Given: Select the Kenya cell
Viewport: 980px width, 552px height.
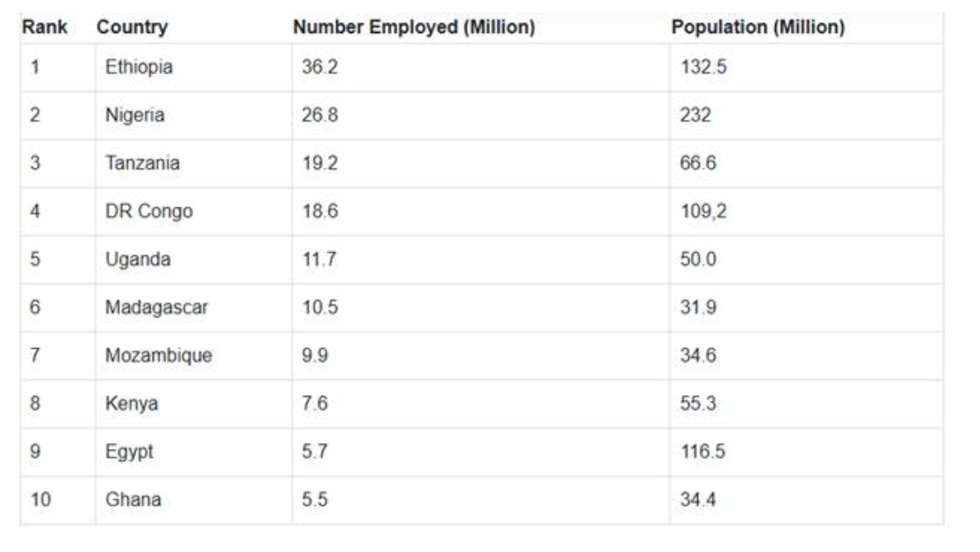Looking at the screenshot, I should 131,403.
